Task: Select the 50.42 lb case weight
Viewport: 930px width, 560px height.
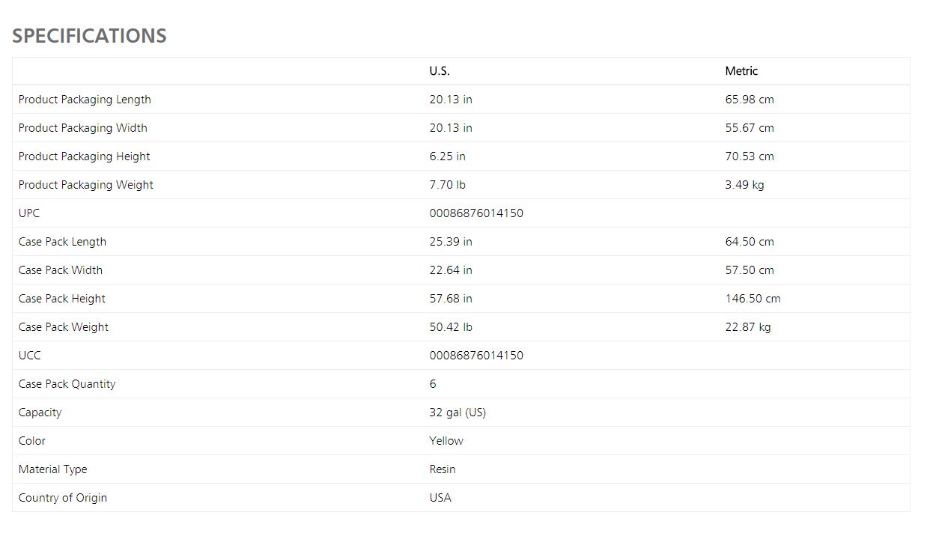Action: (x=451, y=327)
